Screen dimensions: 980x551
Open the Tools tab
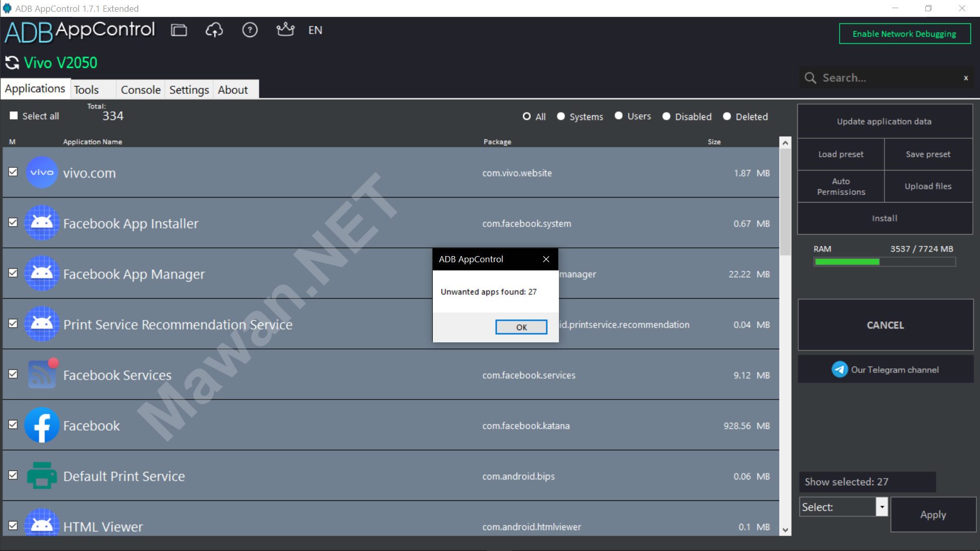point(93,90)
